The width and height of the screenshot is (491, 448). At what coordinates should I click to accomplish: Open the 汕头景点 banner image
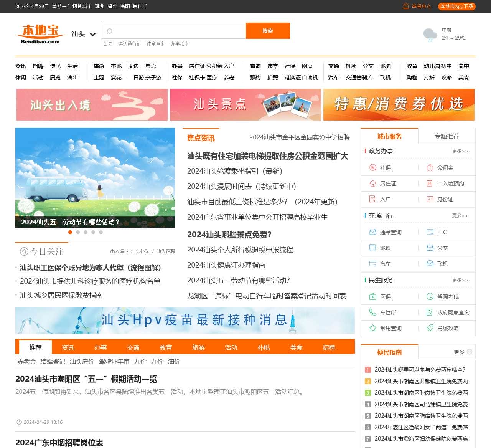(x=245, y=105)
